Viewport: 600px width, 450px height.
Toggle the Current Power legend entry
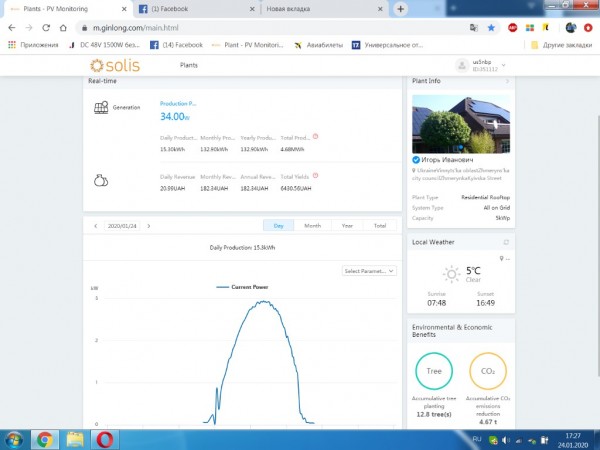click(242, 287)
